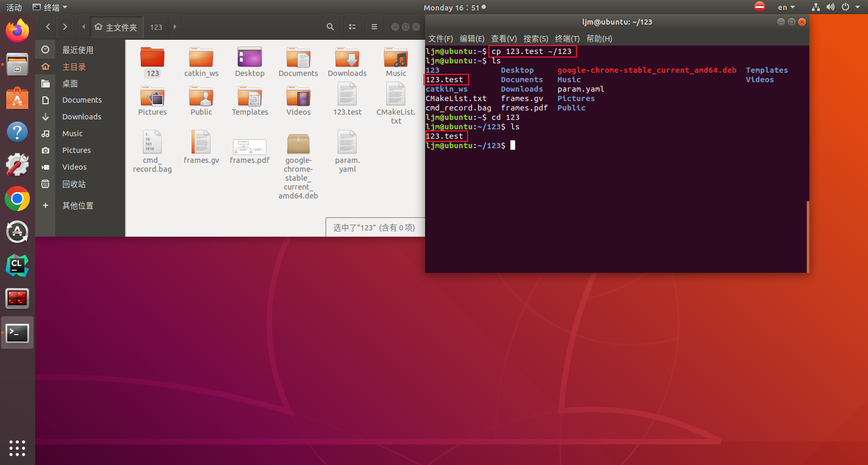Toggle list view in file manager

352,27
